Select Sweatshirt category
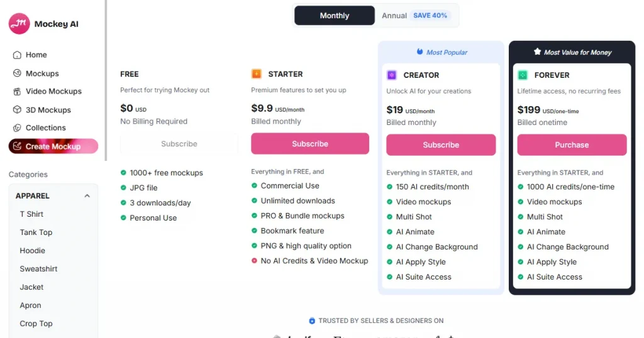644x338 pixels. pos(38,269)
